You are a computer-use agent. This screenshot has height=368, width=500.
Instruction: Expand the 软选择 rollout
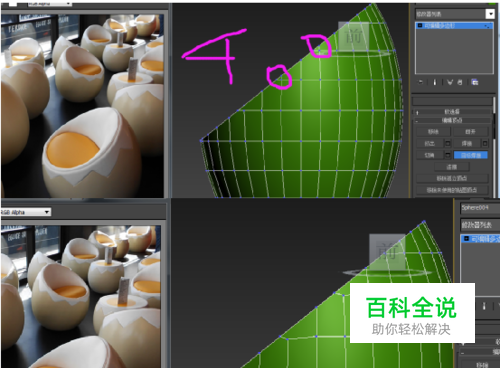452,112
